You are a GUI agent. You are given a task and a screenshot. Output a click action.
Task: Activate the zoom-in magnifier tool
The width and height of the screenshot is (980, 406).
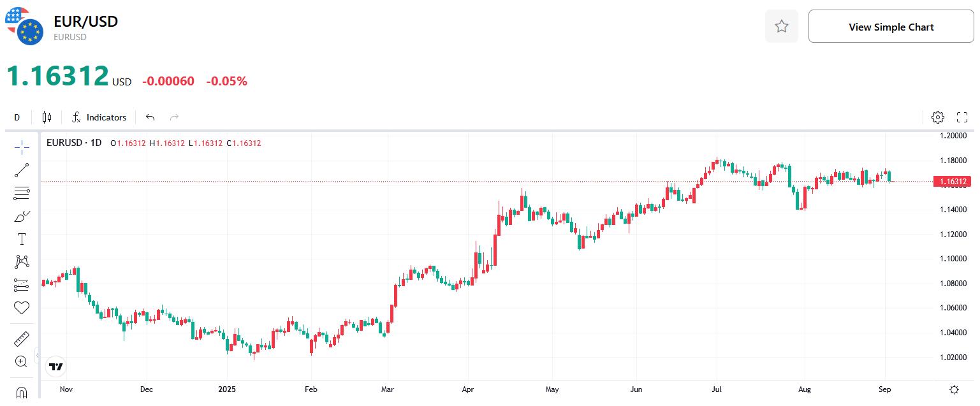[x=21, y=361]
